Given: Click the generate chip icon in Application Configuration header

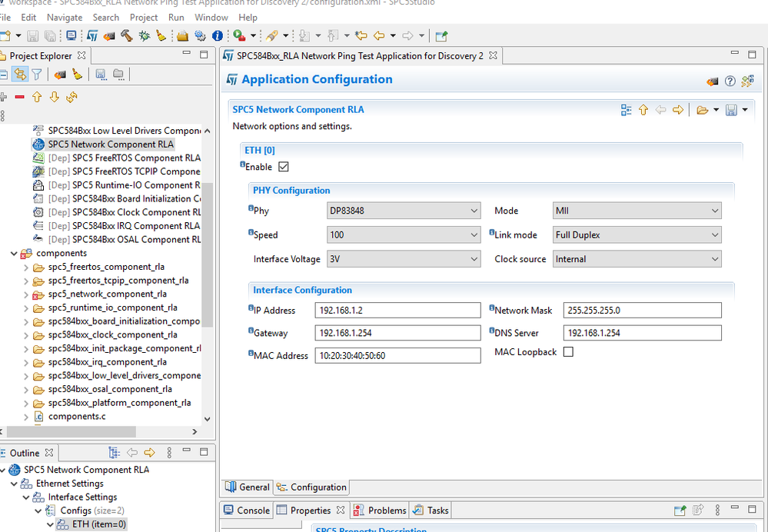Looking at the screenshot, I should (713, 81).
